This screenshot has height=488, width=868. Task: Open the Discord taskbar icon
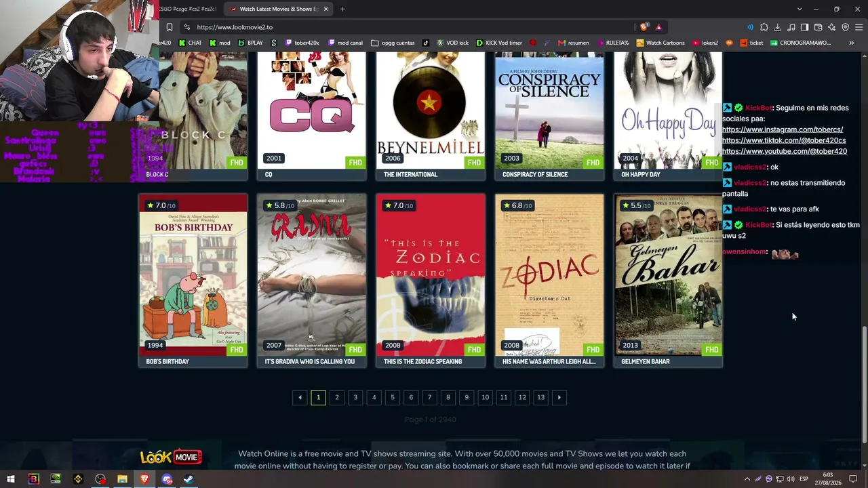click(x=167, y=479)
